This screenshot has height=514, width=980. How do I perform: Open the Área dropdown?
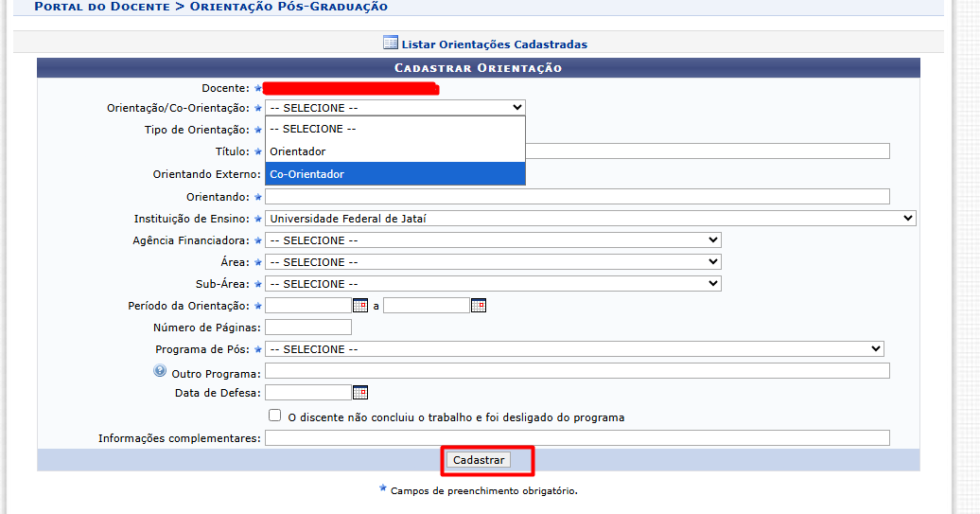[x=493, y=262]
